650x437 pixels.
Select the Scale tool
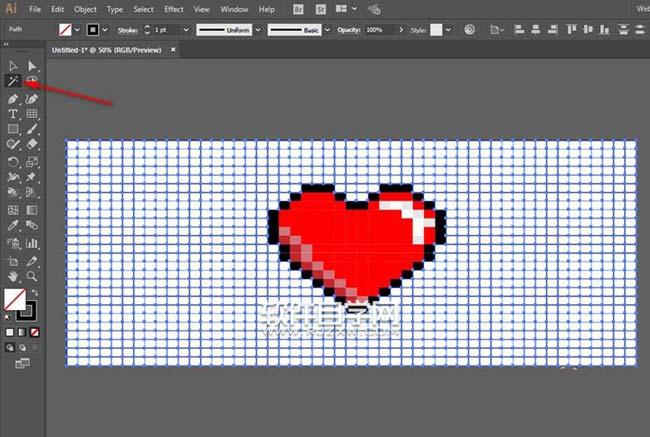(x=32, y=162)
